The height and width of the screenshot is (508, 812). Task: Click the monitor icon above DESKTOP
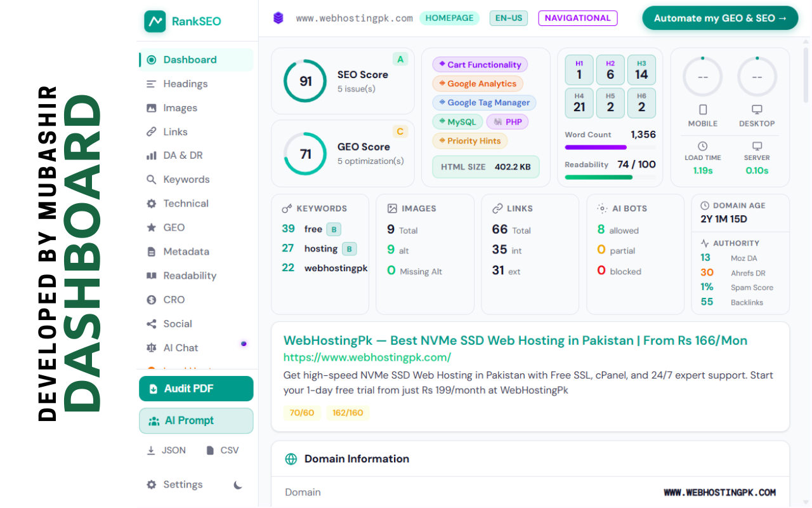[757, 110]
